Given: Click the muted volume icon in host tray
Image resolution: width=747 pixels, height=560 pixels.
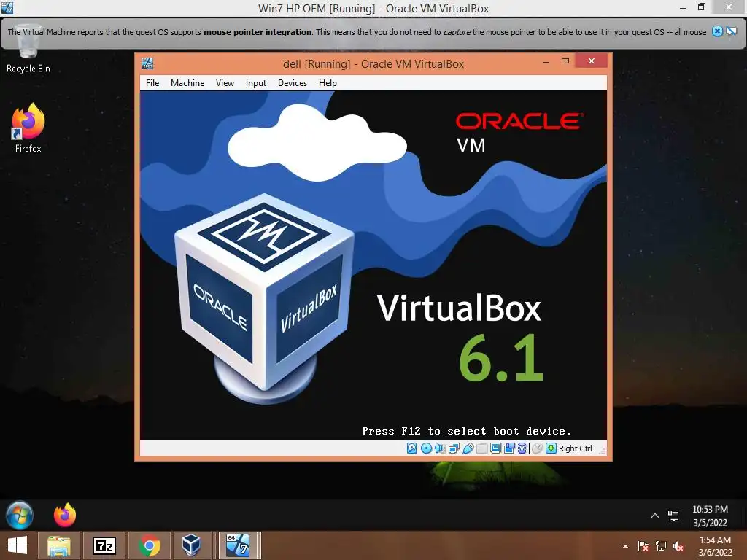Looking at the screenshot, I should [x=678, y=546].
